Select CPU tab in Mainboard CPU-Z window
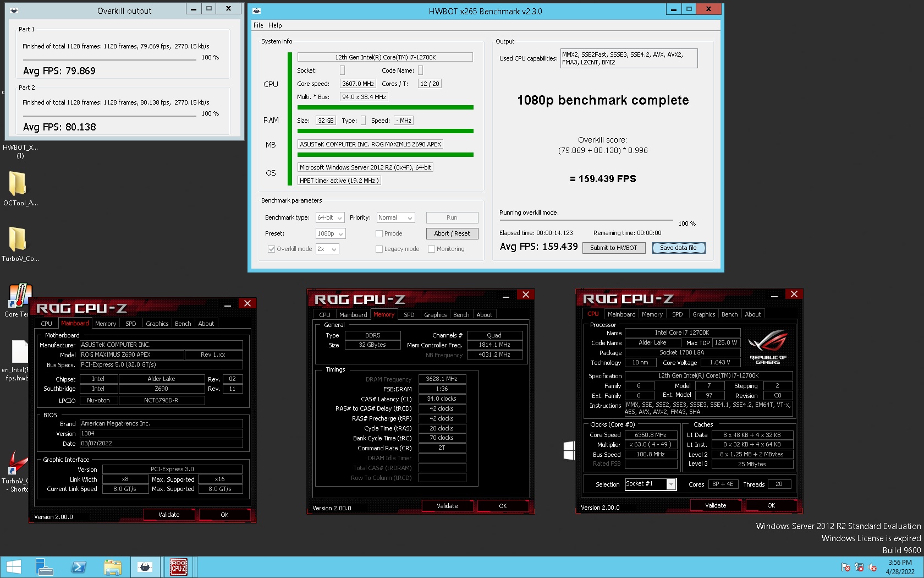Image resolution: width=924 pixels, height=578 pixels. [x=46, y=324]
